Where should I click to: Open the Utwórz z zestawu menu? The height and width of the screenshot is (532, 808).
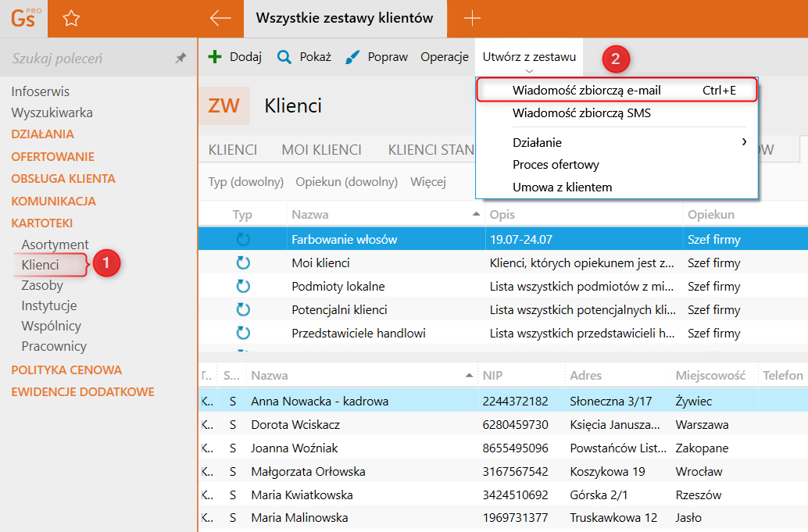(529, 57)
